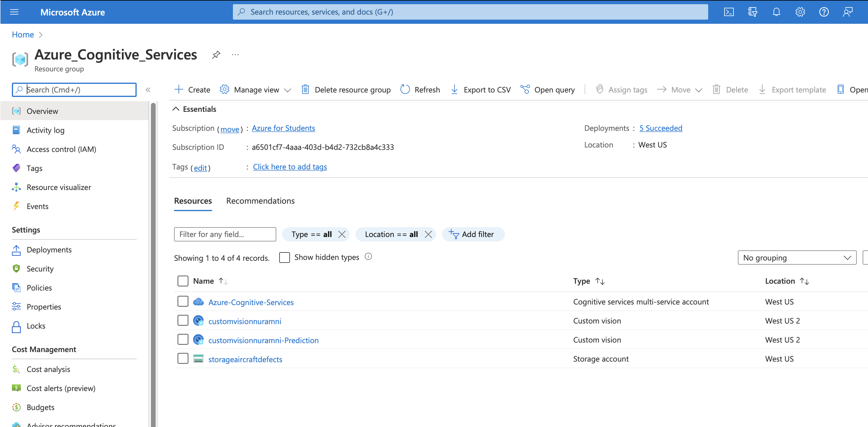Click the Refresh toolbar button
The image size is (868, 427).
click(x=420, y=90)
